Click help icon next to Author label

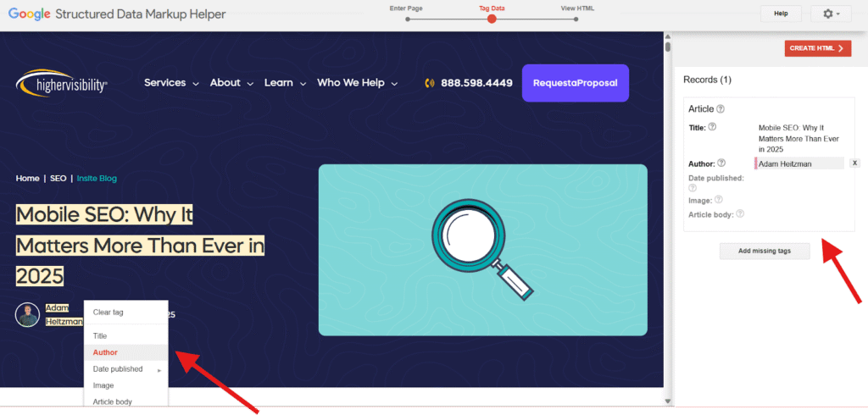(x=721, y=163)
